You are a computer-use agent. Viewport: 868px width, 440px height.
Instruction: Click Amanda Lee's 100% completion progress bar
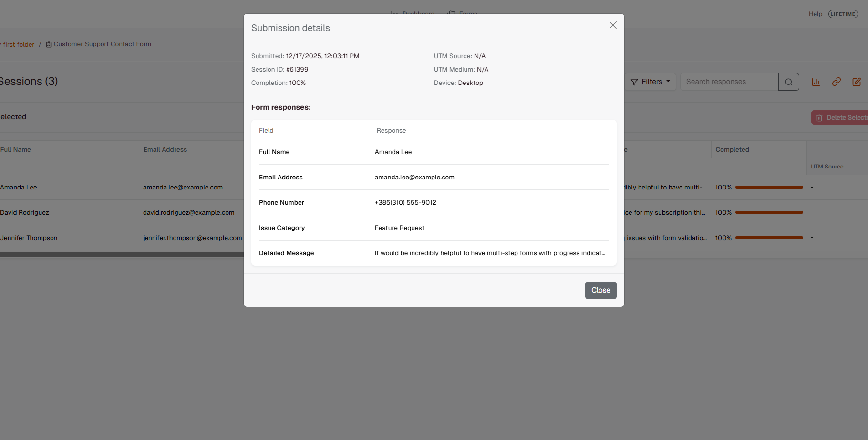[x=768, y=187]
